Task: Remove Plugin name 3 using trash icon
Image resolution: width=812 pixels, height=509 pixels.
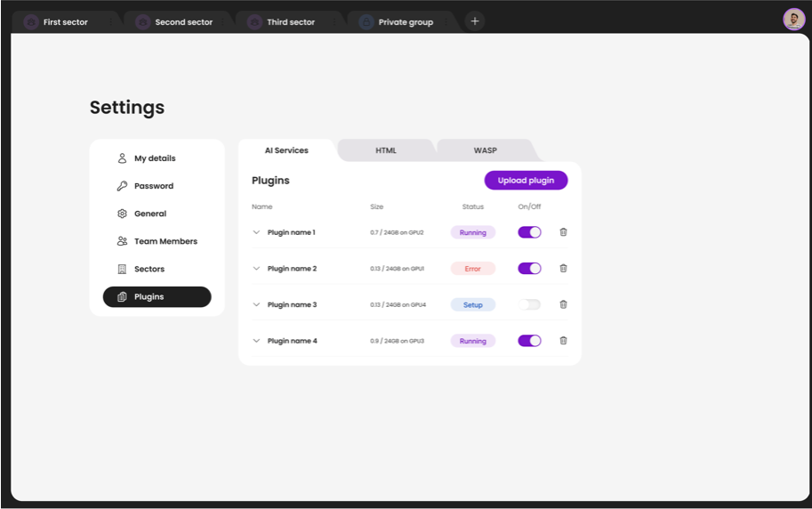Action: click(563, 304)
